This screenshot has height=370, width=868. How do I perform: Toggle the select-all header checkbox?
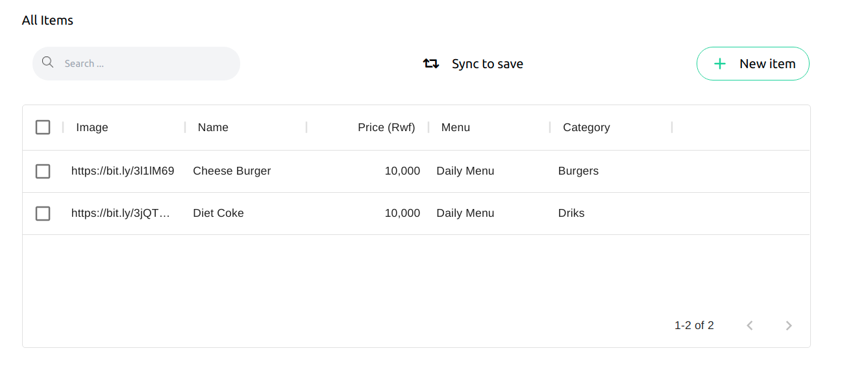[x=43, y=127]
